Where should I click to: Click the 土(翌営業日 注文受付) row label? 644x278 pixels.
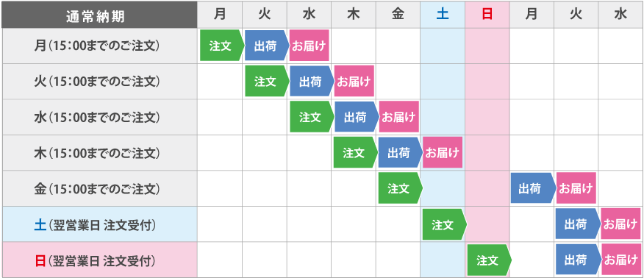pos(99,224)
